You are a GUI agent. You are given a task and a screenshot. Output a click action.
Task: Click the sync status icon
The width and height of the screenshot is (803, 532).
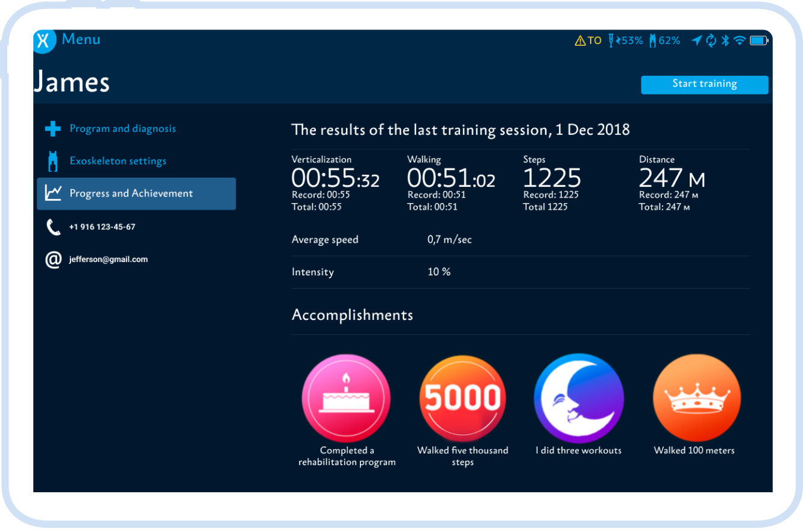pyautogui.click(x=711, y=40)
